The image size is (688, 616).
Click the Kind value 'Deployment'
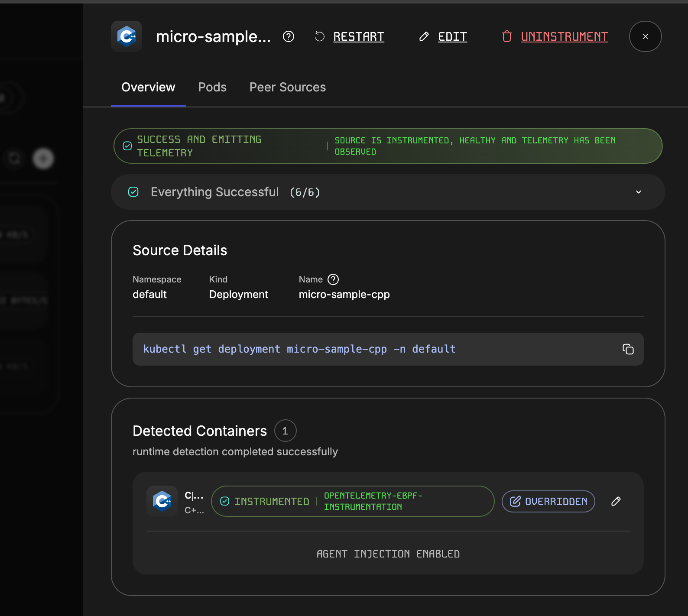click(239, 295)
